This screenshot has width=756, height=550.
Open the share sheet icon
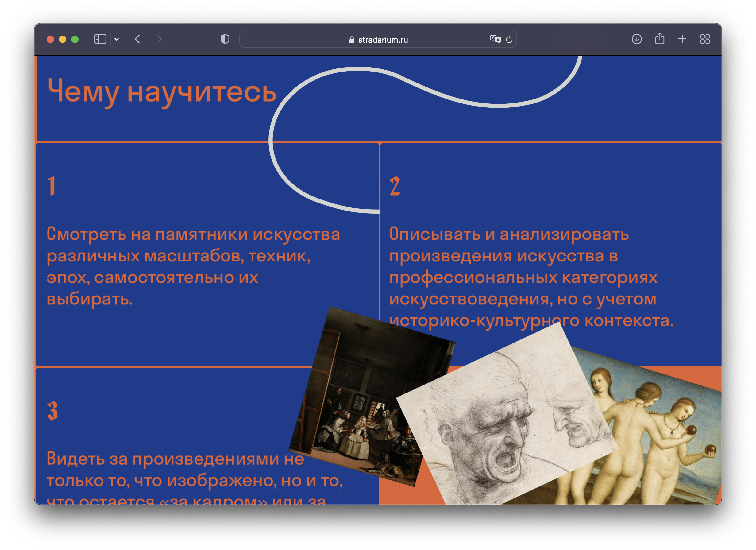tap(660, 39)
